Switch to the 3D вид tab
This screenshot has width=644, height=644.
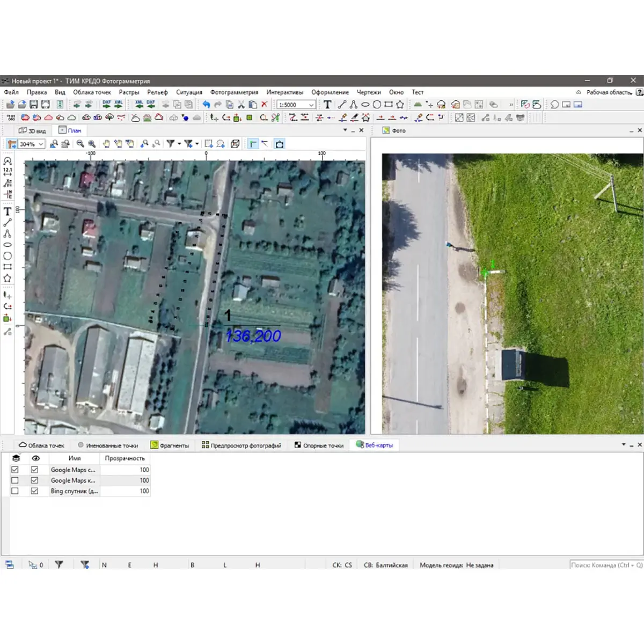tap(33, 130)
